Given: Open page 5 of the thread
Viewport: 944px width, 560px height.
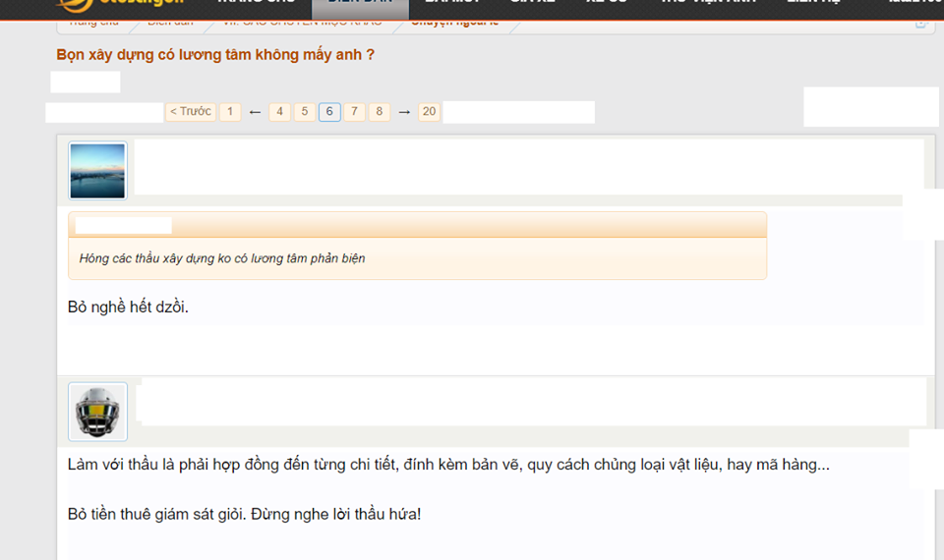Looking at the screenshot, I should [x=305, y=112].
